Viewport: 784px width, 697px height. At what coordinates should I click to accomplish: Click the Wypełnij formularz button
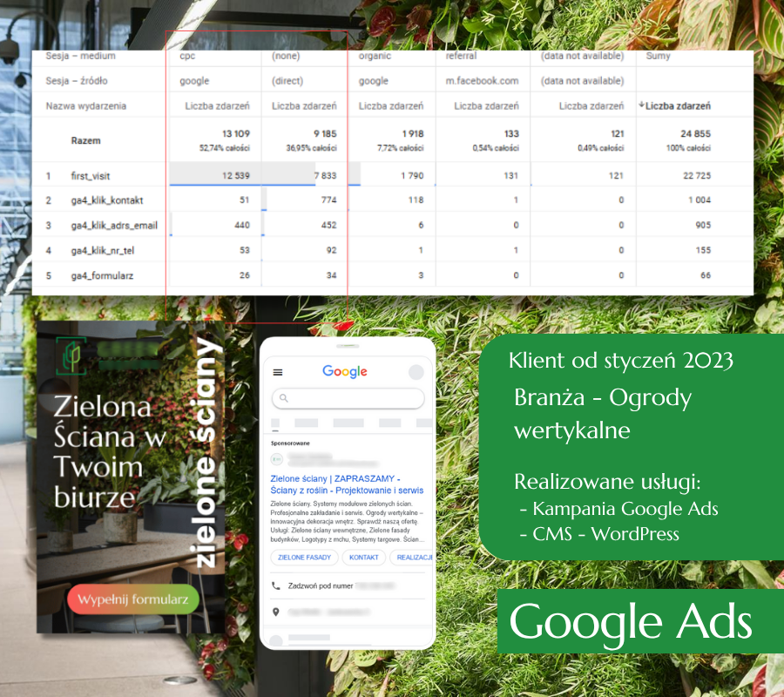coord(133,599)
